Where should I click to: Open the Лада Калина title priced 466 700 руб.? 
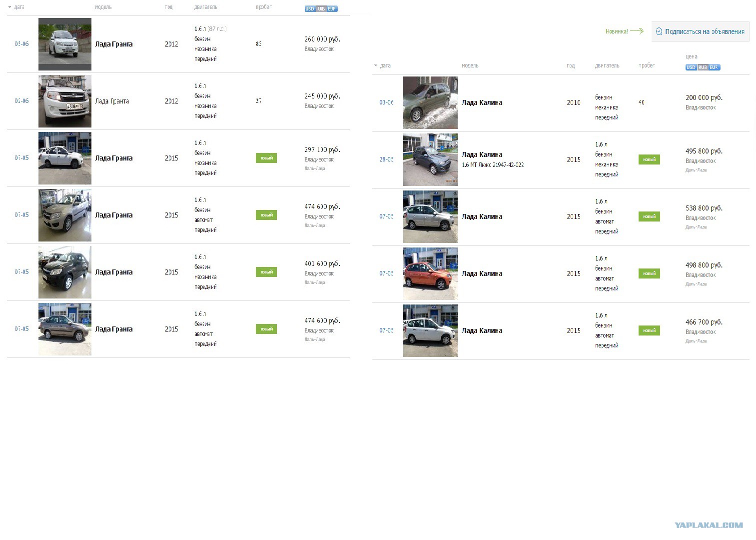482,330
